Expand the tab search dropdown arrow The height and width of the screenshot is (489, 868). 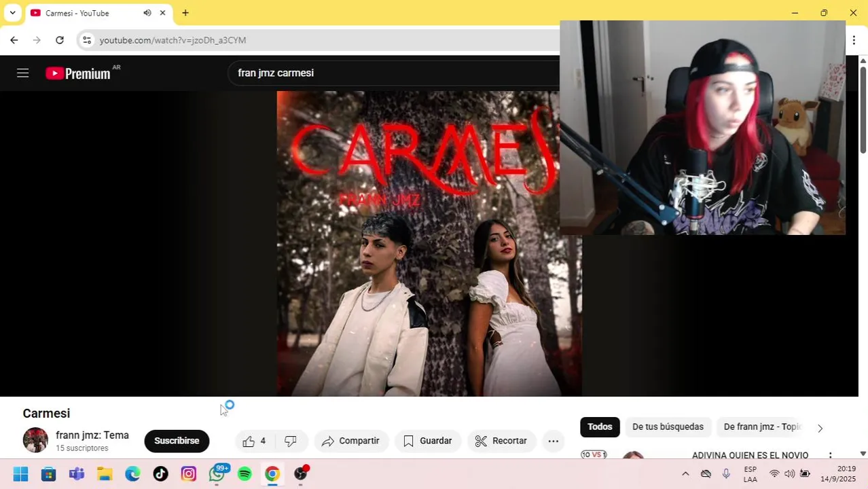12,13
